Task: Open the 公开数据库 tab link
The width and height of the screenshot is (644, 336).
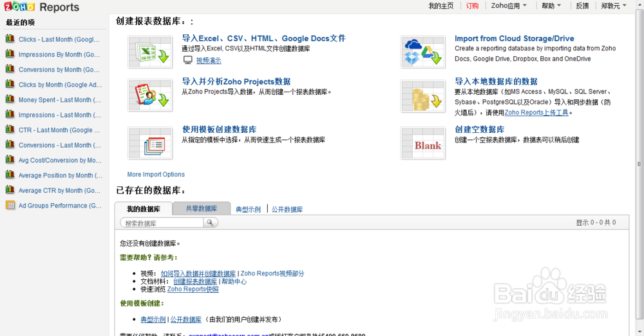Action: [x=287, y=210]
